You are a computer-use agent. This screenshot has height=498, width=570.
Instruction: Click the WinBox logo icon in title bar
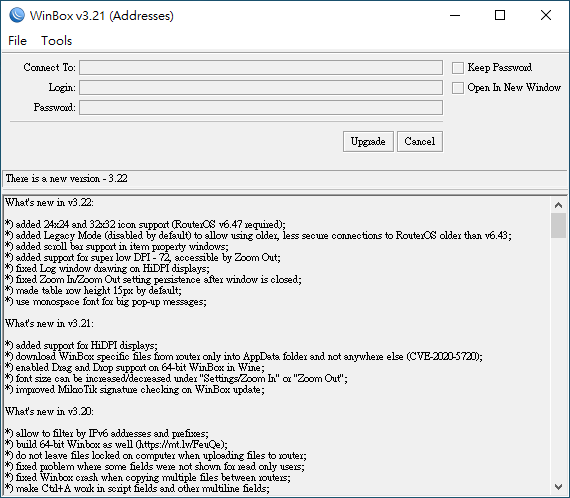[x=17, y=15]
